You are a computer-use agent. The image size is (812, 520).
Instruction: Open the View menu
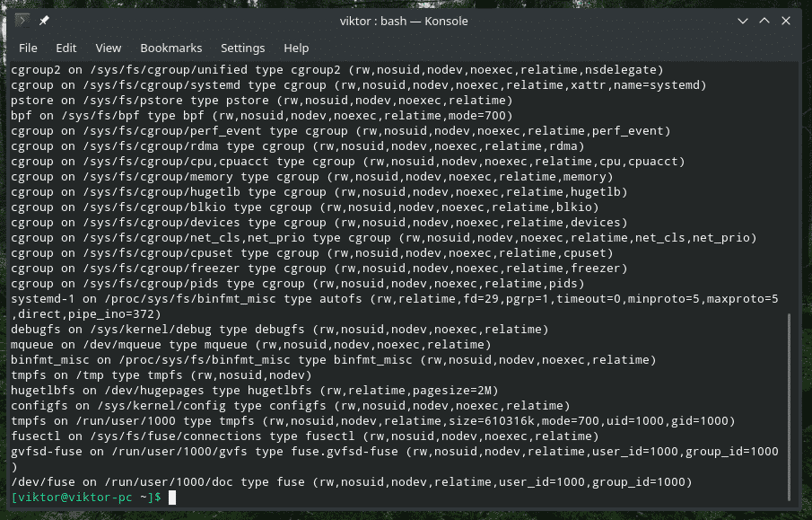point(108,48)
